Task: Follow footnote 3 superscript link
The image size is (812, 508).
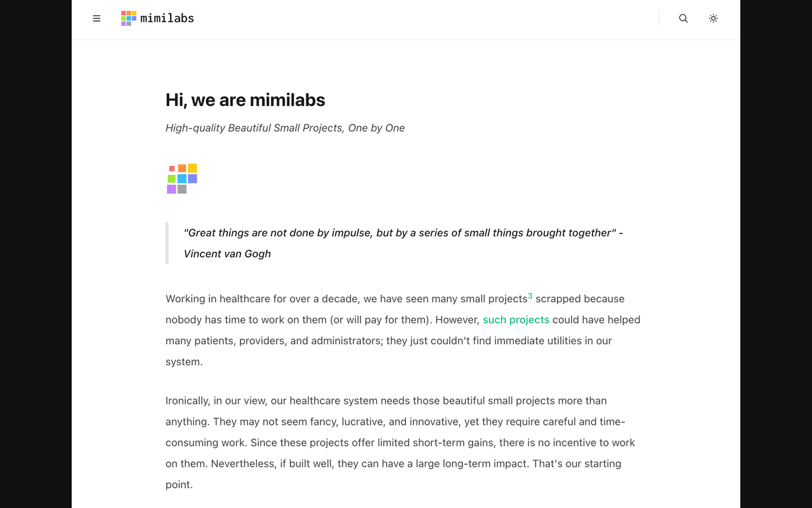Action: click(530, 296)
